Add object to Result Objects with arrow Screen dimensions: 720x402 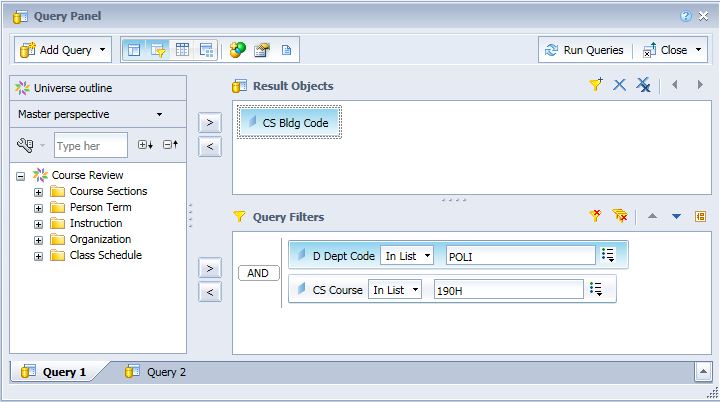point(210,123)
